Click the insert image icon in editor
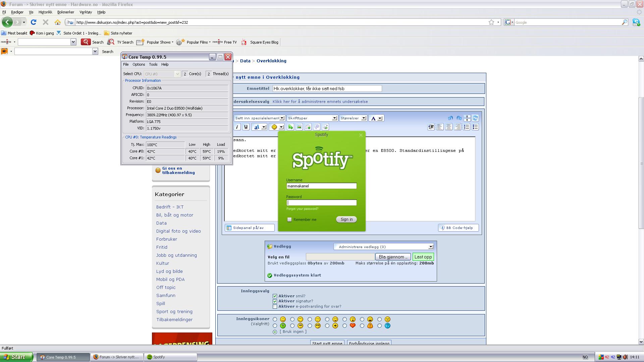 pos(299,127)
